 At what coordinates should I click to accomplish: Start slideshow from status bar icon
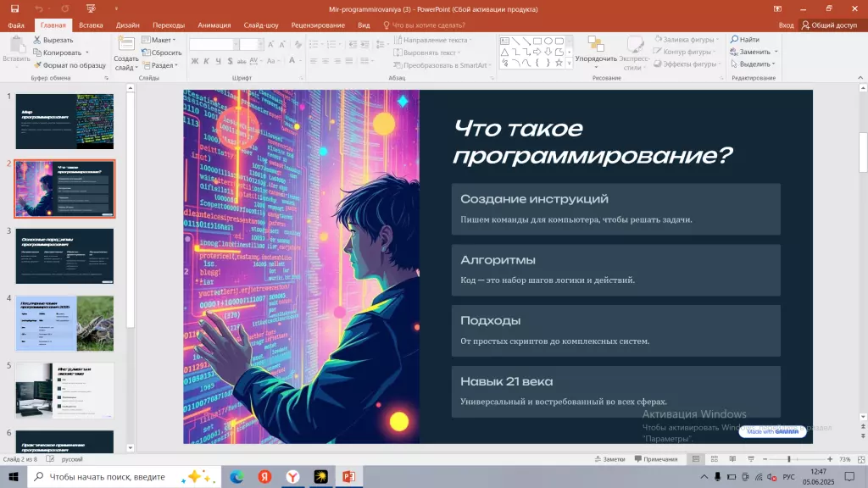coord(752,458)
